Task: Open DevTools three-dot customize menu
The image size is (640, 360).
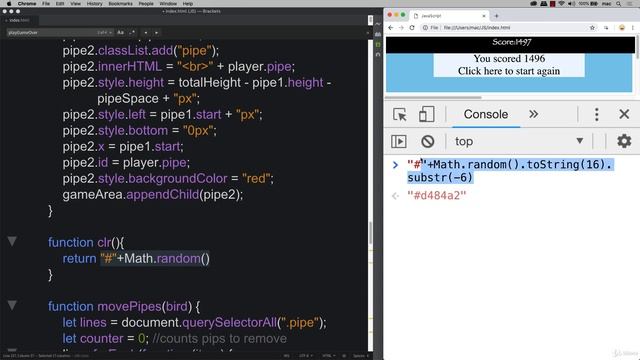Action: click(x=596, y=114)
